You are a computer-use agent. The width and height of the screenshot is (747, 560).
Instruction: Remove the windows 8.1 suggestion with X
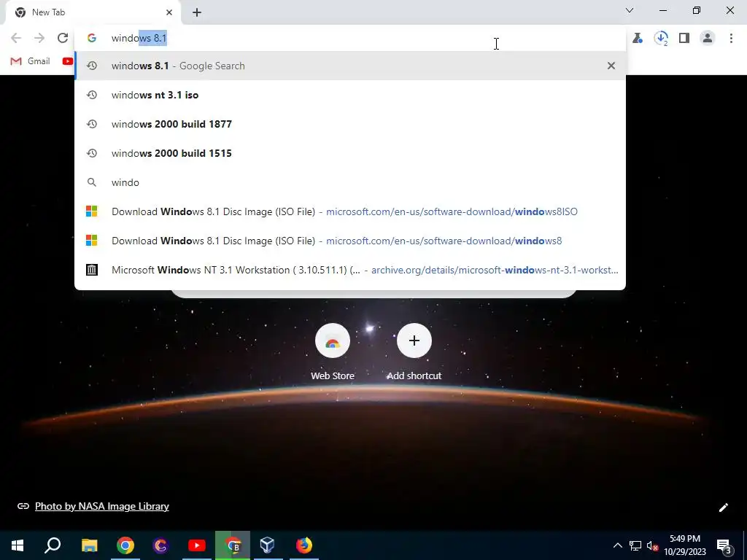(611, 66)
